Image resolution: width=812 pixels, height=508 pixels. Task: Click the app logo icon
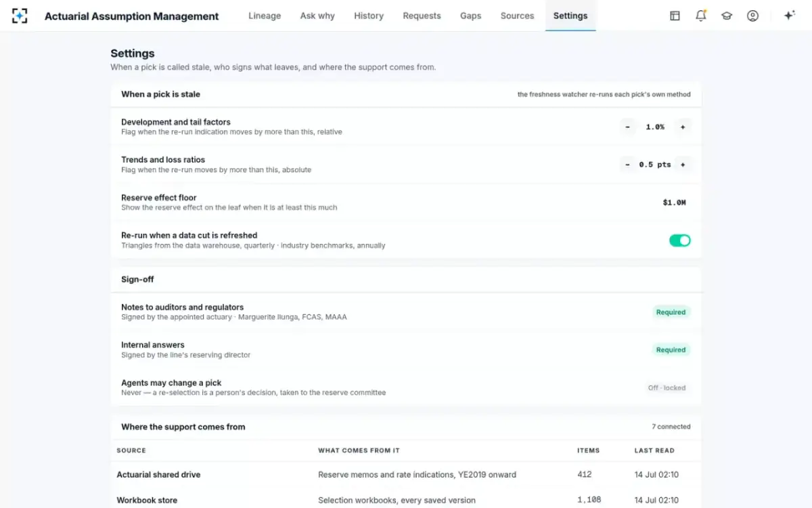click(x=20, y=16)
